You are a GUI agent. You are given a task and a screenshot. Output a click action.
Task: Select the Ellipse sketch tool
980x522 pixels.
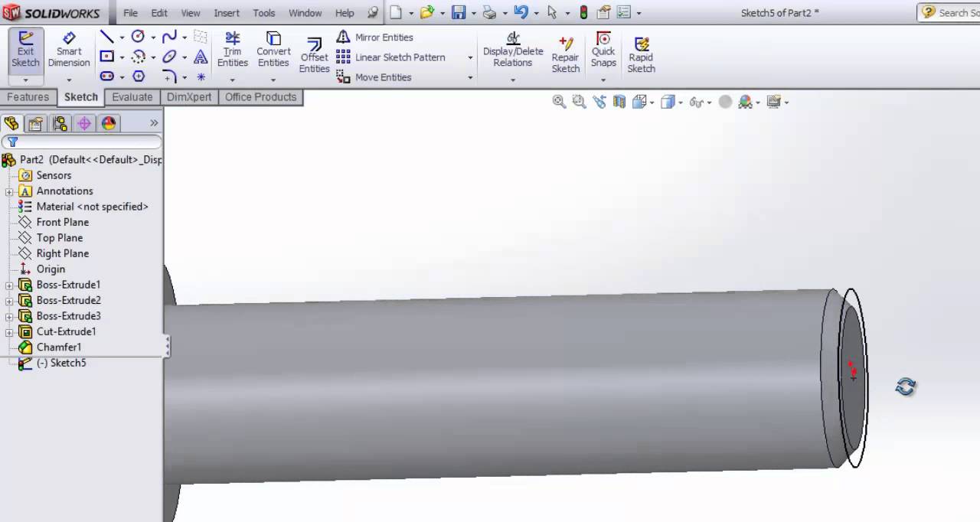point(169,57)
